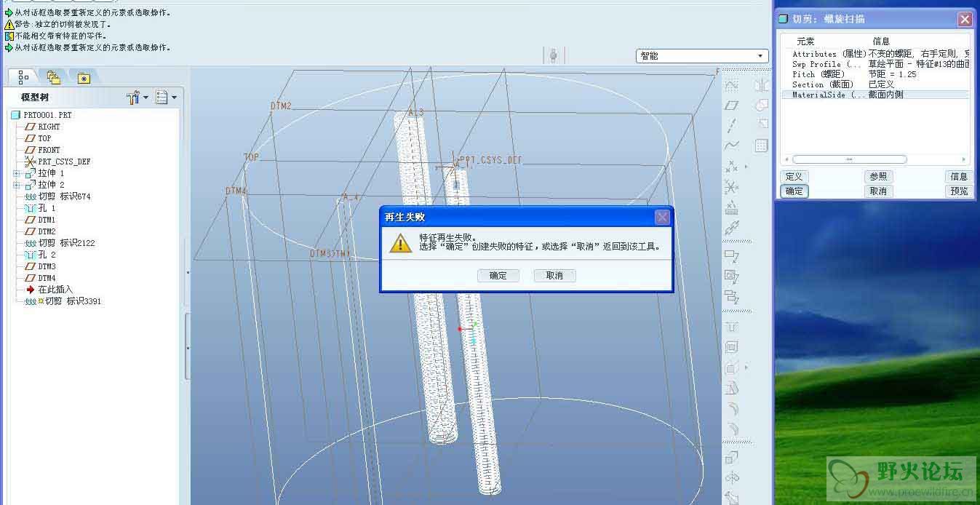980x505 pixels.
Task: Select the Shell tool icon
Action: [x=732, y=348]
